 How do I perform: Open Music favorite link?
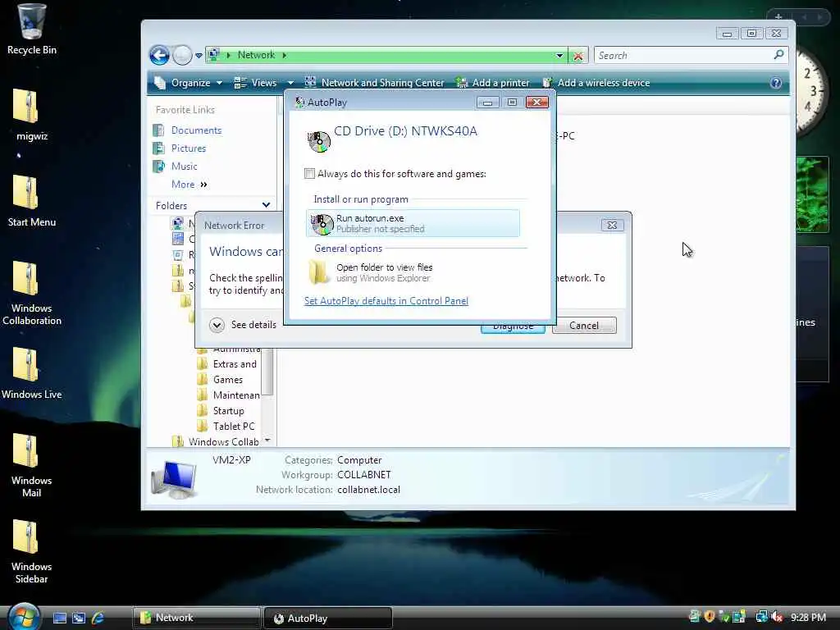pyautogui.click(x=176, y=167)
